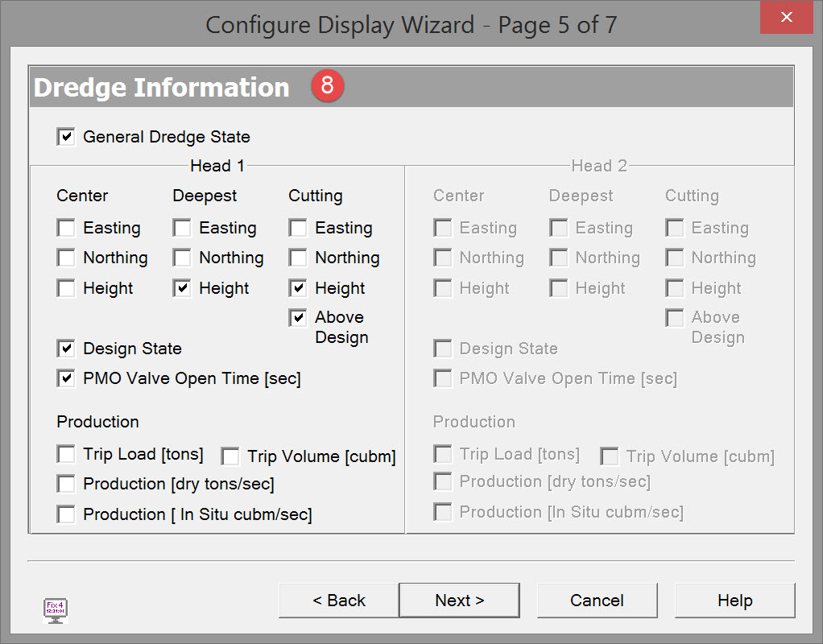Enable Head 1 Cutting Northing checkbox
The width and height of the screenshot is (823, 644).
coord(298,258)
